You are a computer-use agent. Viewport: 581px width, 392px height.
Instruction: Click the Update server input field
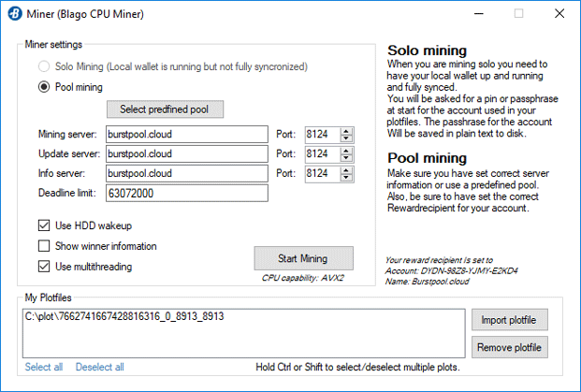[x=187, y=153]
